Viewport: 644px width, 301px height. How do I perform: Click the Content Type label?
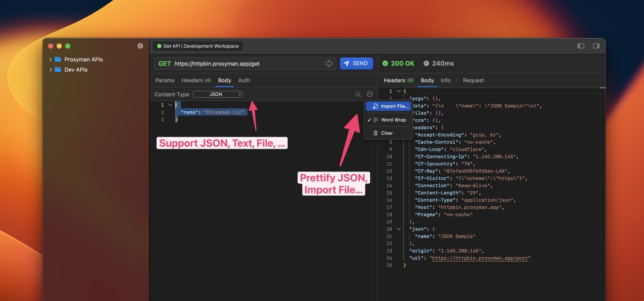pyautogui.click(x=172, y=95)
